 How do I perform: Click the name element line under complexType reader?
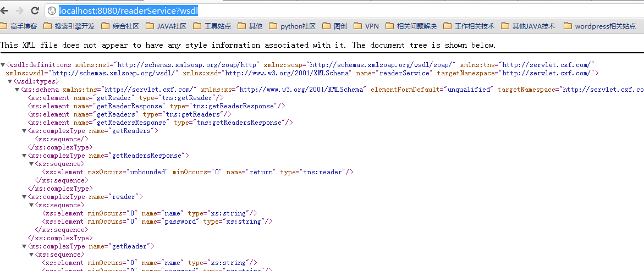[x=150, y=213]
